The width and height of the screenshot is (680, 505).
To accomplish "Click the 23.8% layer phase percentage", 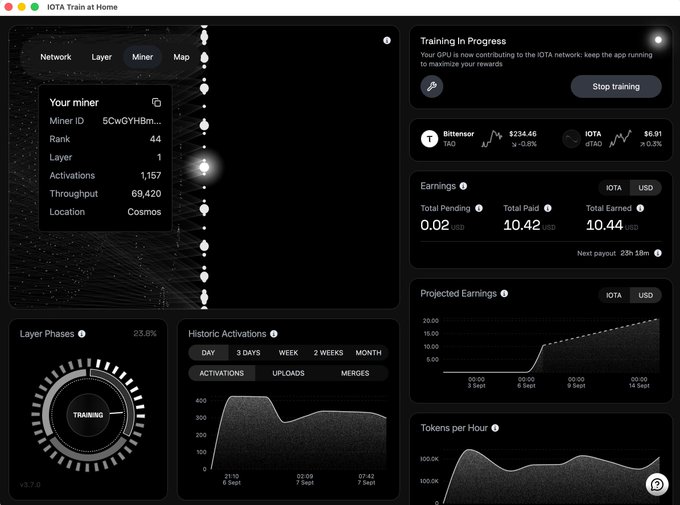I will [x=145, y=333].
